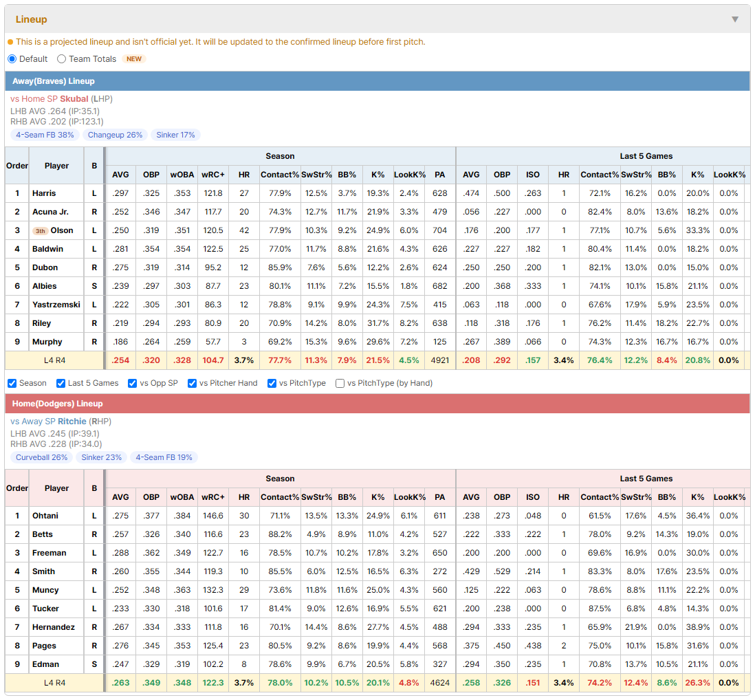Select player Edman in Dodgers lineup
The height and width of the screenshot is (700, 755).
[x=46, y=664]
